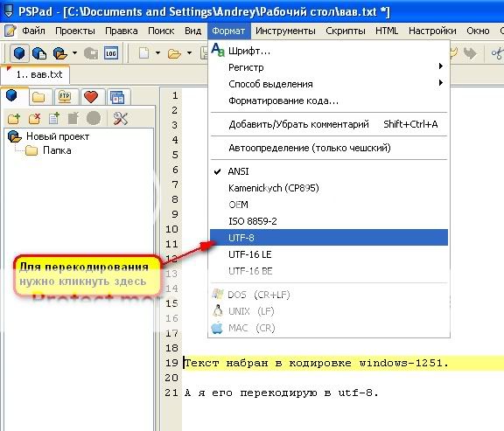
Task: Select the Новый проект tree node
Action: (58, 136)
